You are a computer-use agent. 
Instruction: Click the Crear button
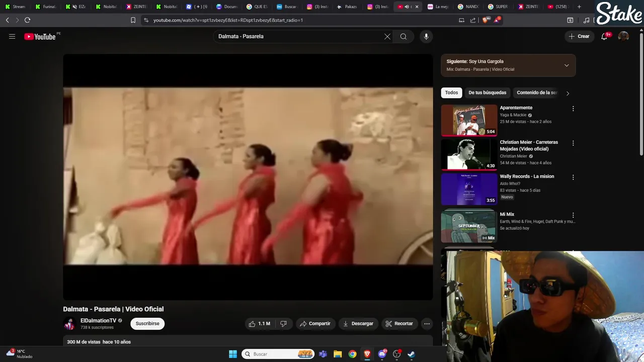pyautogui.click(x=579, y=36)
